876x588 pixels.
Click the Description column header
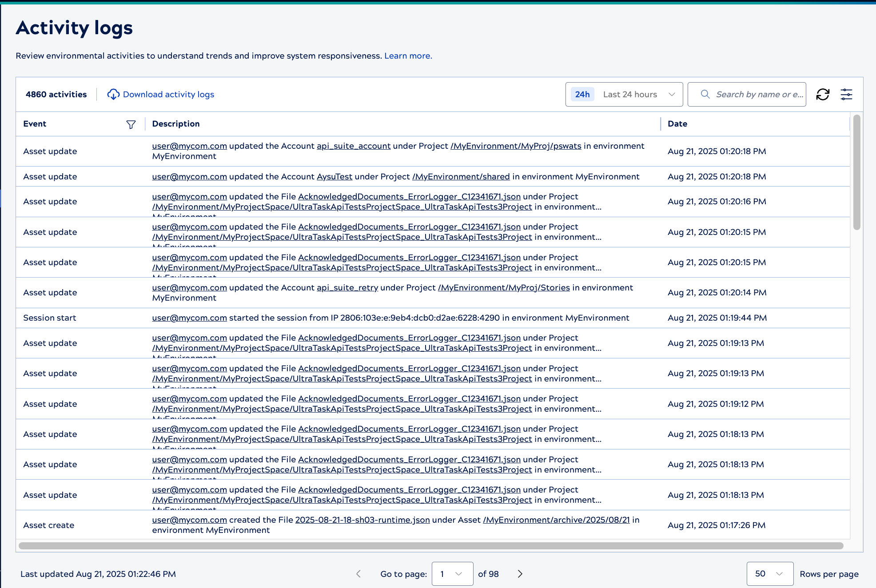(x=176, y=124)
